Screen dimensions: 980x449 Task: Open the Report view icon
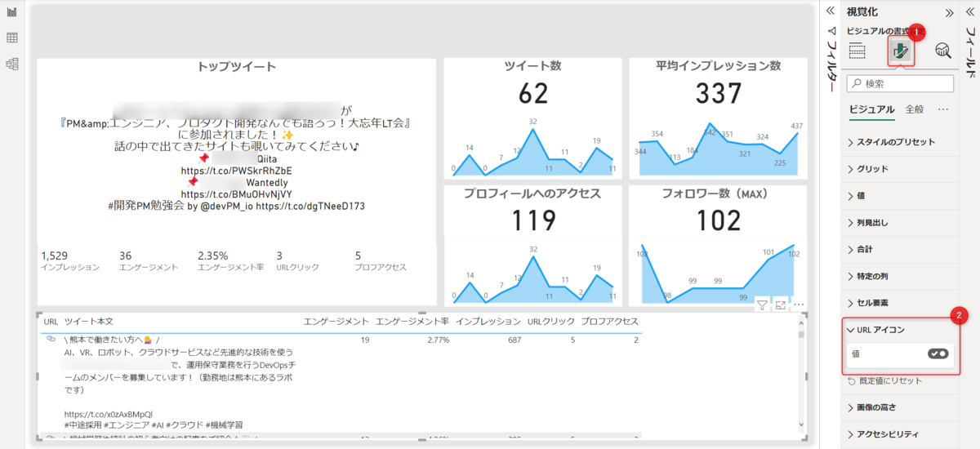12,12
